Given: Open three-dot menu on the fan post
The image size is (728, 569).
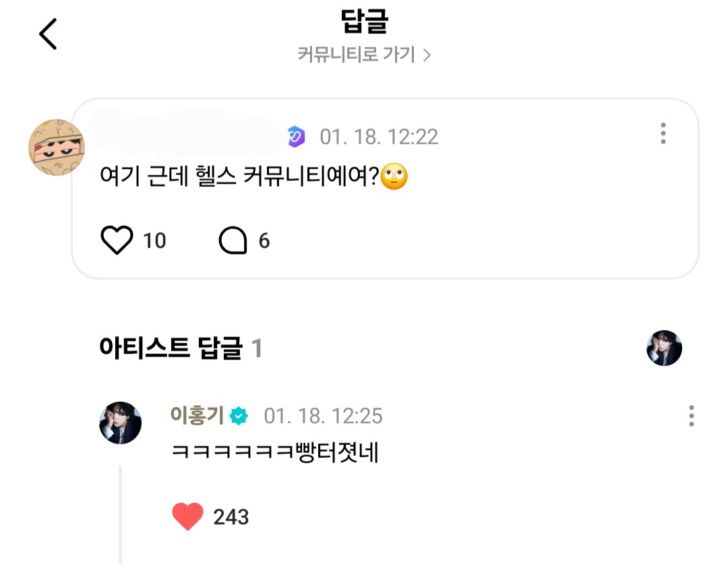Looking at the screenshot, I should tap(663, 133).
